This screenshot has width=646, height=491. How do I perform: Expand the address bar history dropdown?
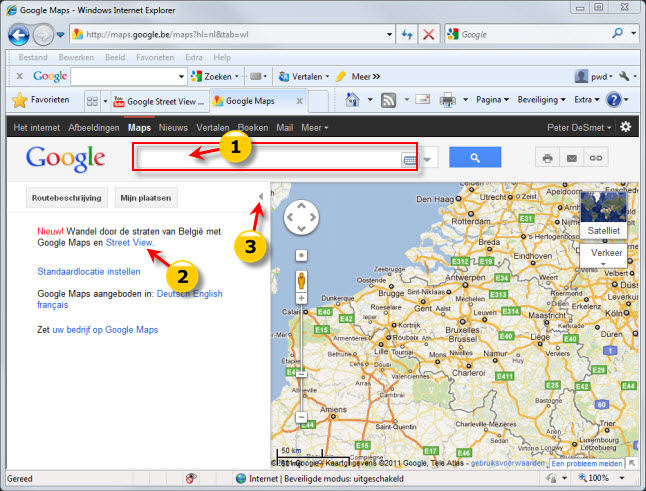(x=389, y=35)
